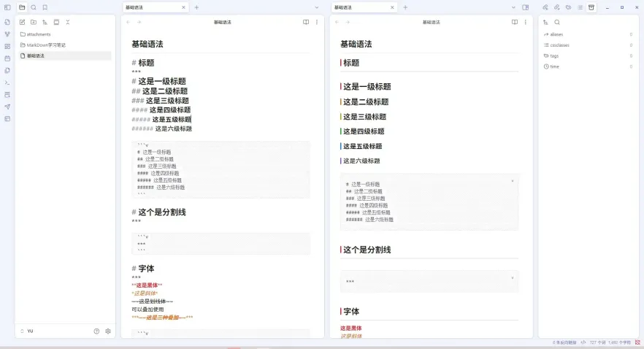Close the left pane 基础语法 tab
Image resolution: width=644 pixels, height=349 pixels.
[183, 7]
